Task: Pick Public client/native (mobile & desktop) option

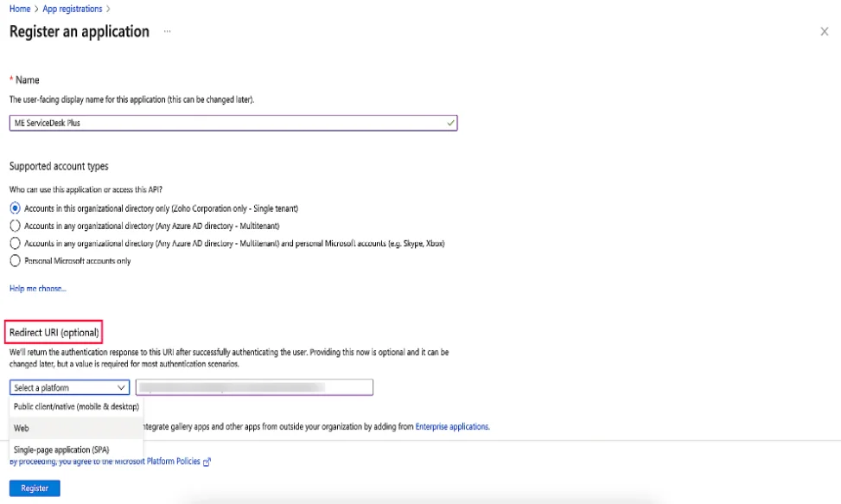Action: (x=76, y=406)
